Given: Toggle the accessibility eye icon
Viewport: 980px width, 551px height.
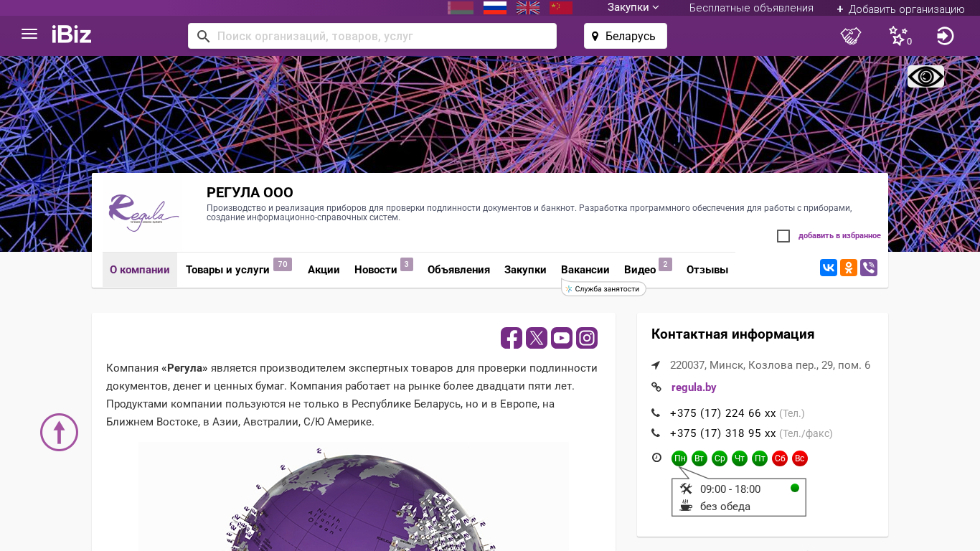Looking at the screenshot, I should click(925, 77).
